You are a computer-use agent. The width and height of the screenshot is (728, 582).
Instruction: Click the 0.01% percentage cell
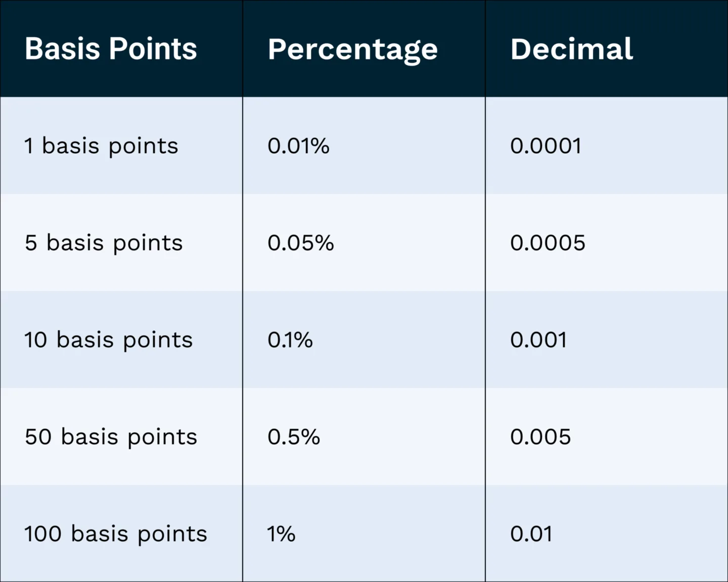[298, 146]
